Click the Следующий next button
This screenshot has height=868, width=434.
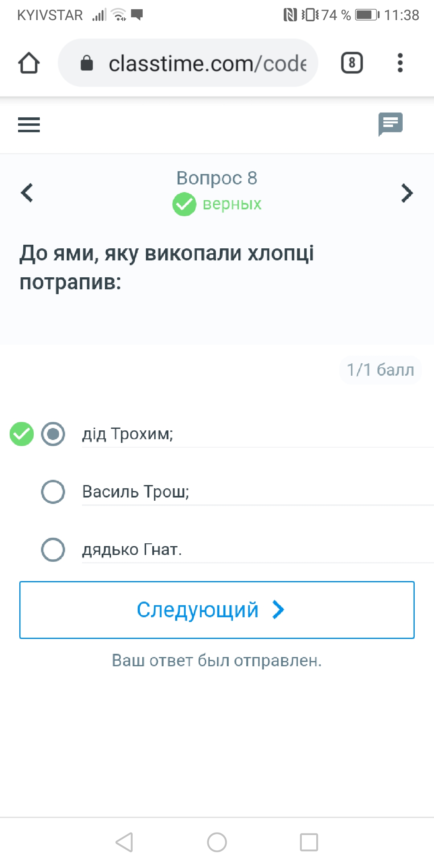(x=217, y=610)
